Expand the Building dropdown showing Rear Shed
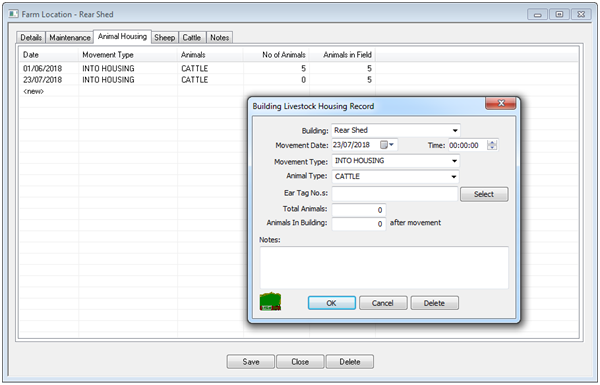The image size is (600, 385). tap(455, 131)
